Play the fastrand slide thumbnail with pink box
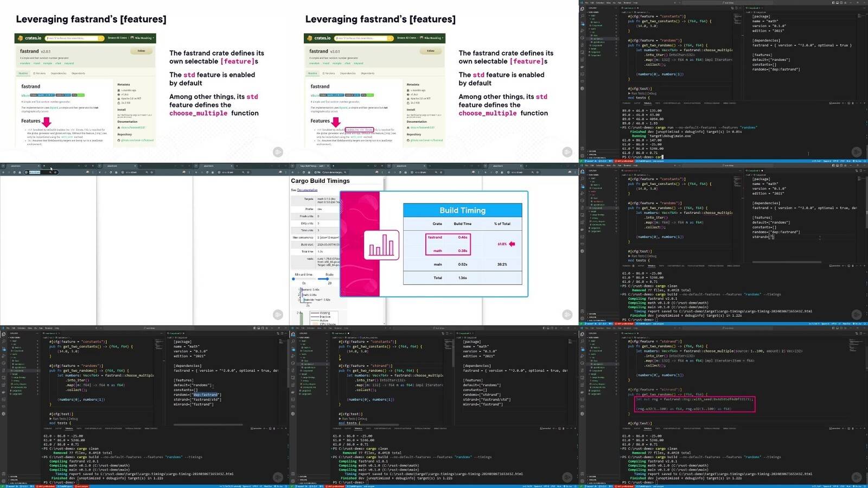Screen dimensions: 868x488 point(567,152)
